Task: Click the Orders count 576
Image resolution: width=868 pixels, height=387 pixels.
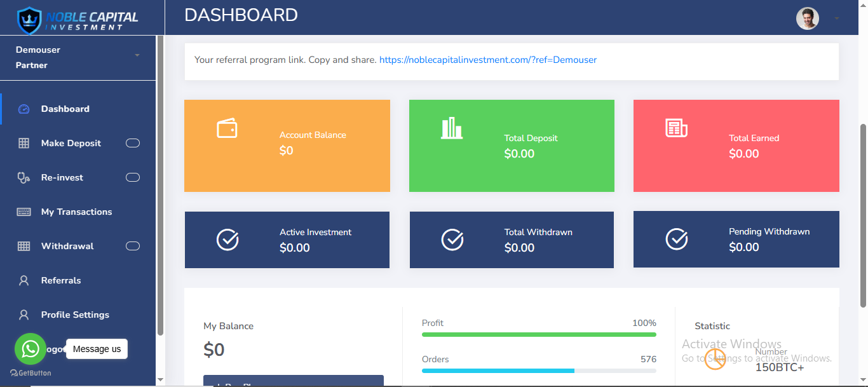Action: 648,359
